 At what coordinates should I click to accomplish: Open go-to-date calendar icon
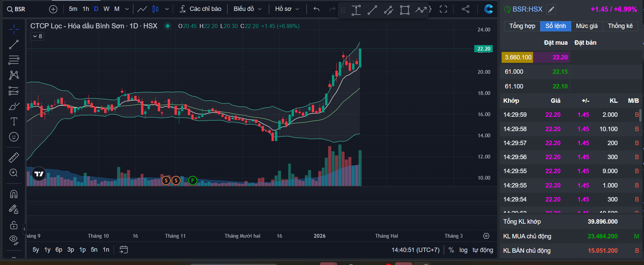[x=124, y=250]
